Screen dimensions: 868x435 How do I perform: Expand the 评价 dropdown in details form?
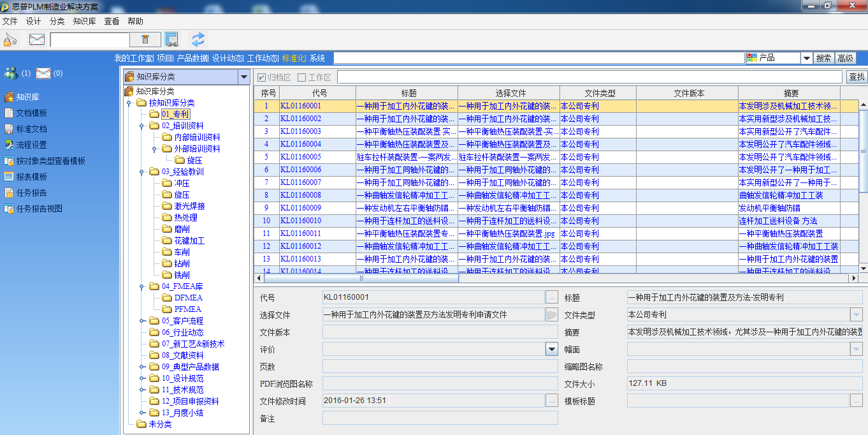coord(551,349)
